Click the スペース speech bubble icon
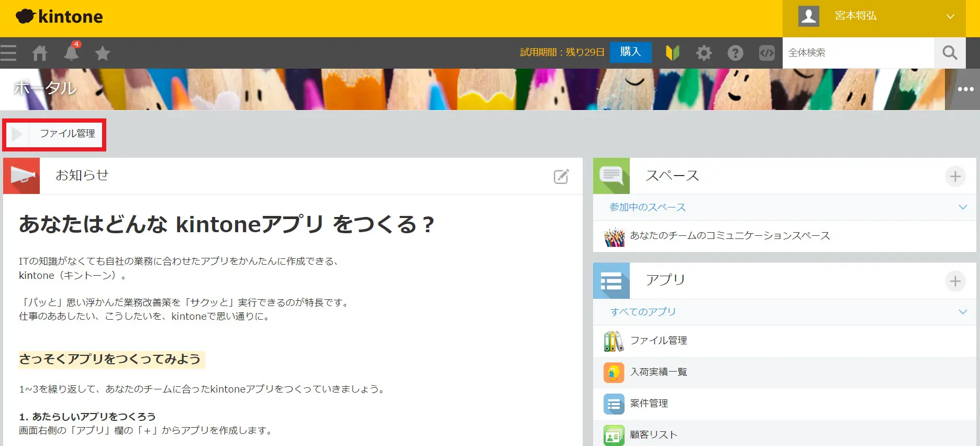980x446 pixels. [611, 176]
